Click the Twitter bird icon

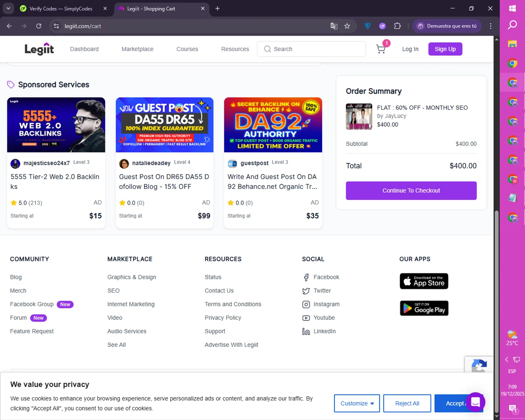coord(306,291)
